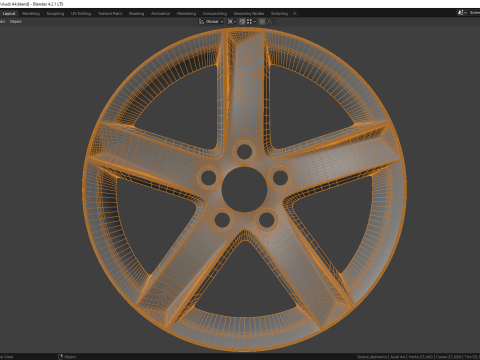Add a new workspace with the plus icon
480x360 pixels.
tap(295, 14)
